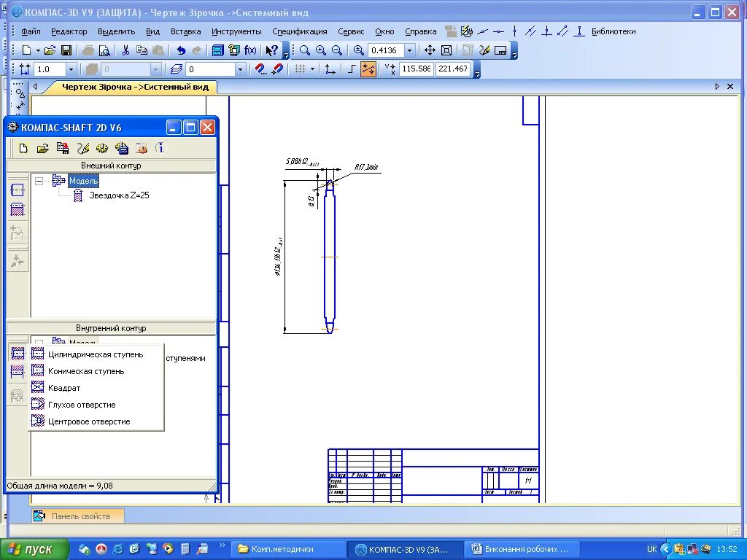
Task: Open the Панель свойств tab
Action: (77, 516)
